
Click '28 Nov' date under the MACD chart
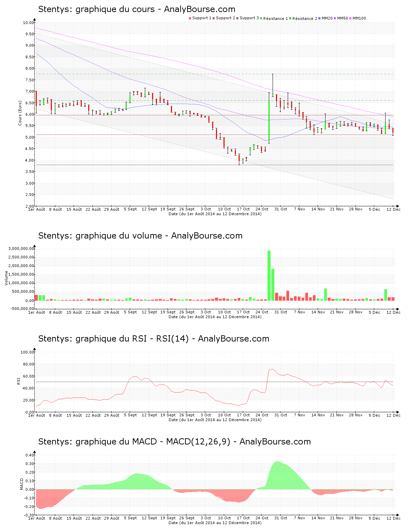click(x=356, y=518)
